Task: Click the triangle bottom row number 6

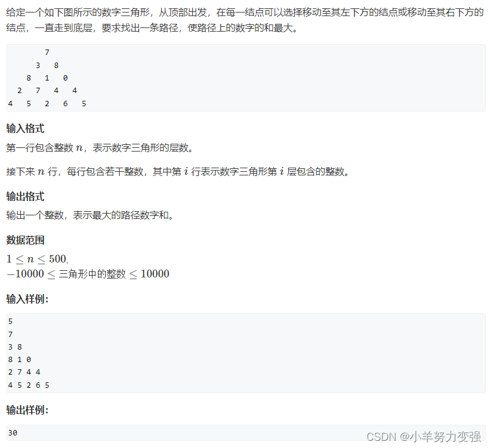Action: click(65, 103)
